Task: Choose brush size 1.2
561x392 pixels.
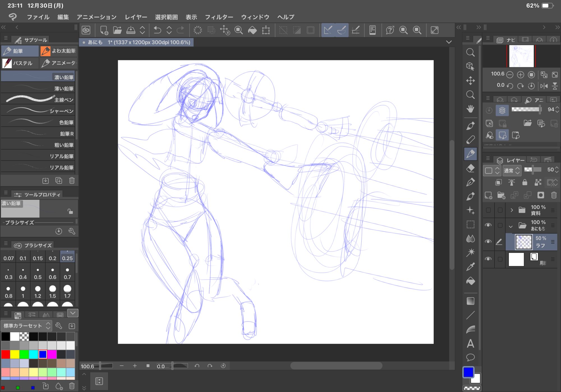Action: click(x=38, y=292)
